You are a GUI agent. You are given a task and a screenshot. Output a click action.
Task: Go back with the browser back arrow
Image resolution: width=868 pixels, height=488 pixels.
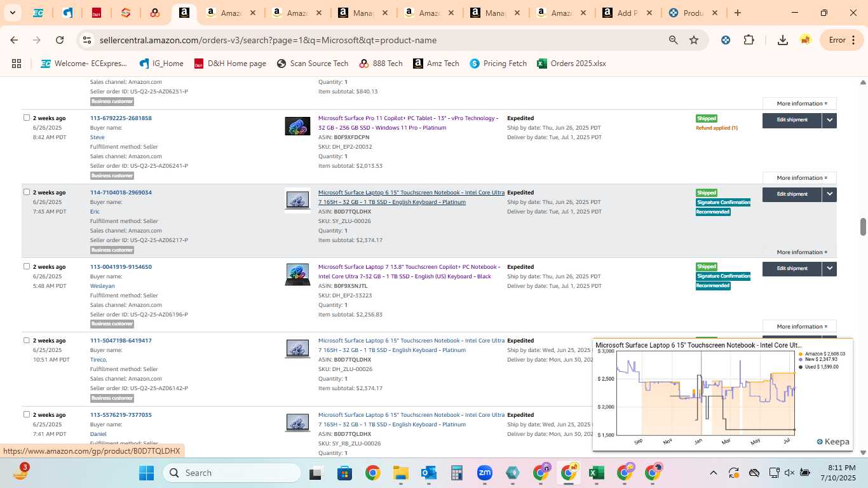(x=14, y=40)
